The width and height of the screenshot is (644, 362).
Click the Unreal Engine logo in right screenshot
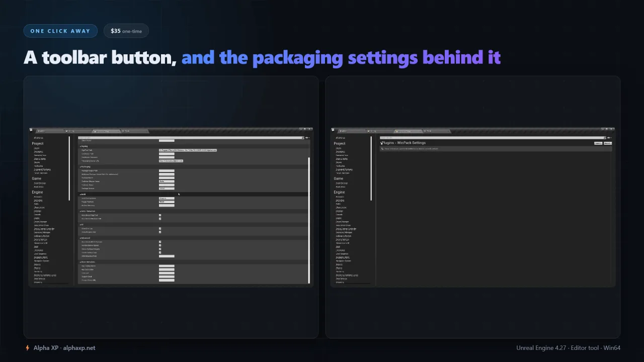tap(333, 130)
